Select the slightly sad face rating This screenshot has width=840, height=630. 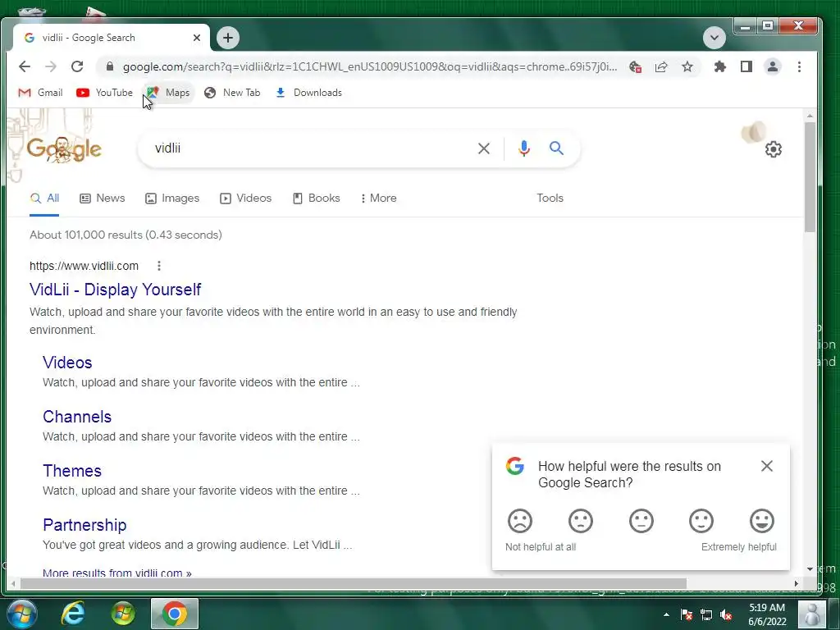click(x=580, y=521)
